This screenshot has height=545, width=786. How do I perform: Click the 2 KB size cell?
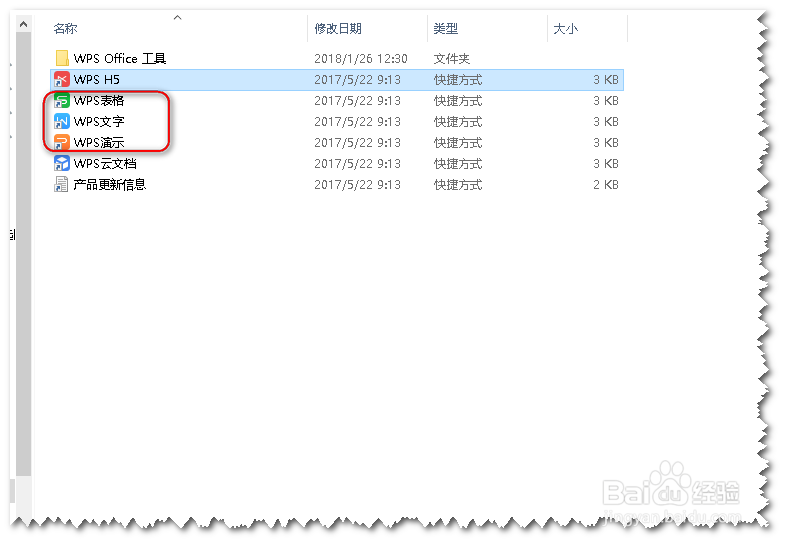(606, 185)
